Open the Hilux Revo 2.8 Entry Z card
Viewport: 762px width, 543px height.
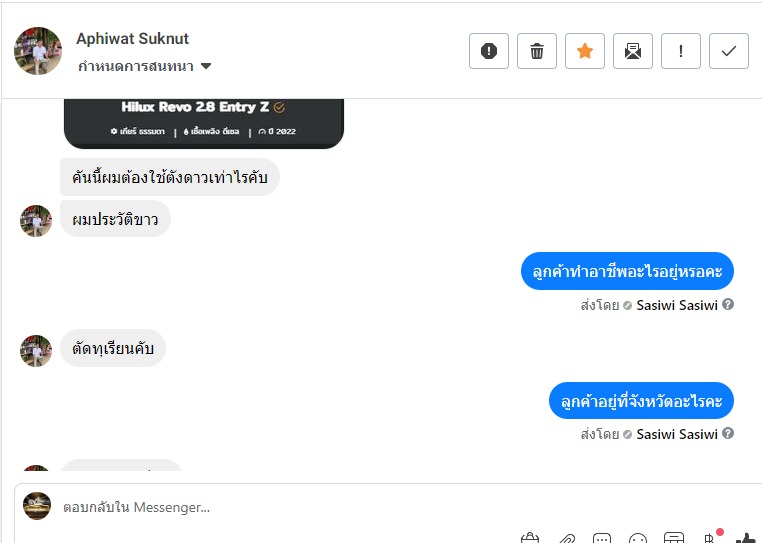click(x=203, y=119)
